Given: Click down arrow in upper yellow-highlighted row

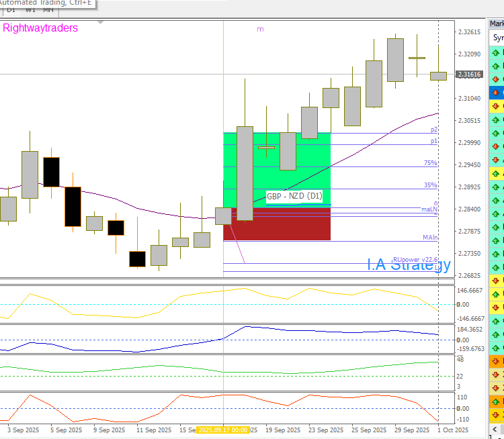Looking at the screenshot, I should point(497,106).
